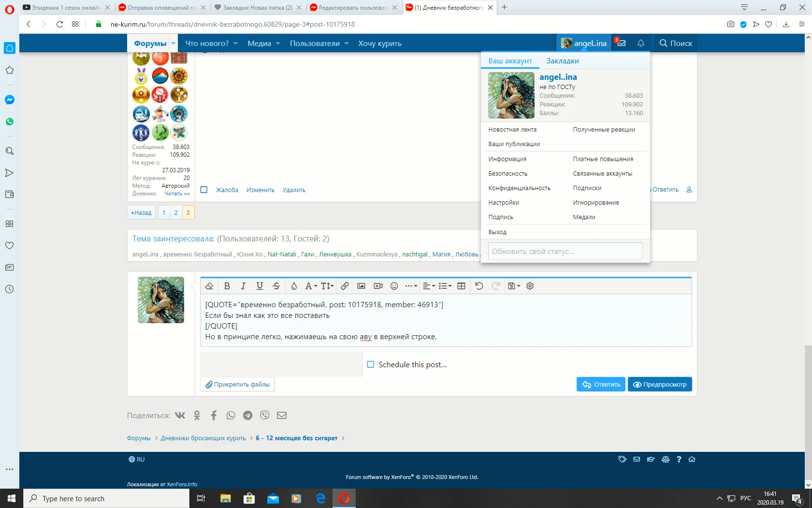
Task: Share the thread on VK
Action: (x=180, y=415)
